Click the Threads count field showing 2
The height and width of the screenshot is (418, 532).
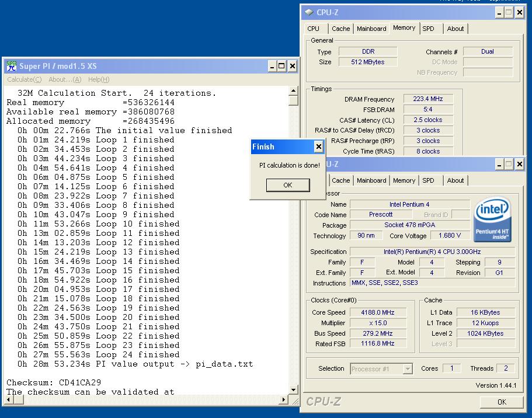[x=506, y=368]
